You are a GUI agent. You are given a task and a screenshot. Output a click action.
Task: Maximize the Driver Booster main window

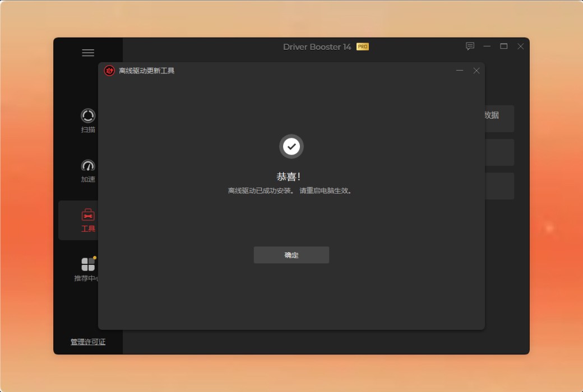coord(504,46)
